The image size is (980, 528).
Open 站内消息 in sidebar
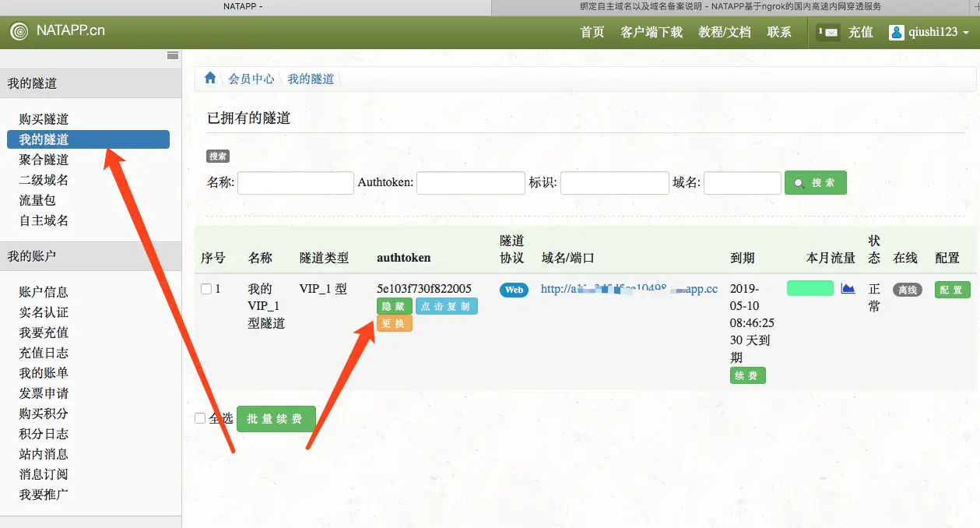coord(44,454)
